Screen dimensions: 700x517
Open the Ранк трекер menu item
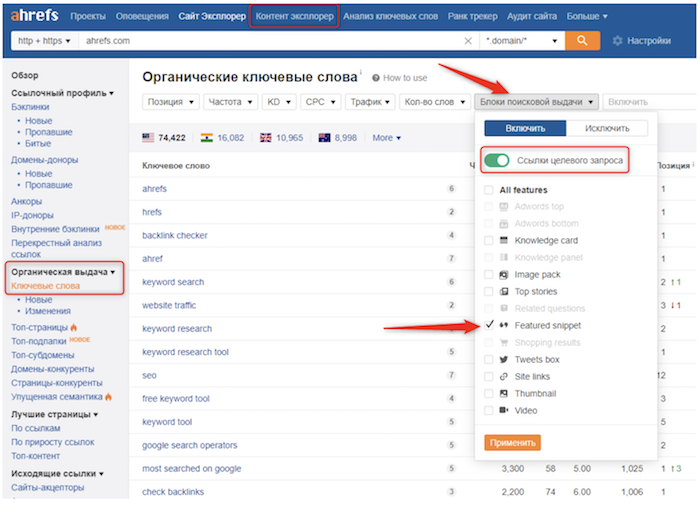(x=472, y=16)
